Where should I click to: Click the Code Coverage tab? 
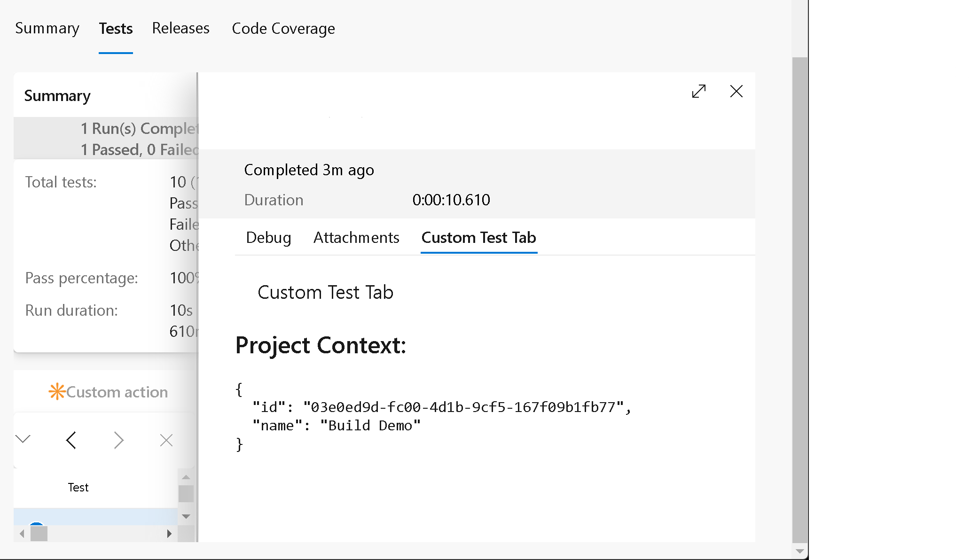click(x=283, y=29)
